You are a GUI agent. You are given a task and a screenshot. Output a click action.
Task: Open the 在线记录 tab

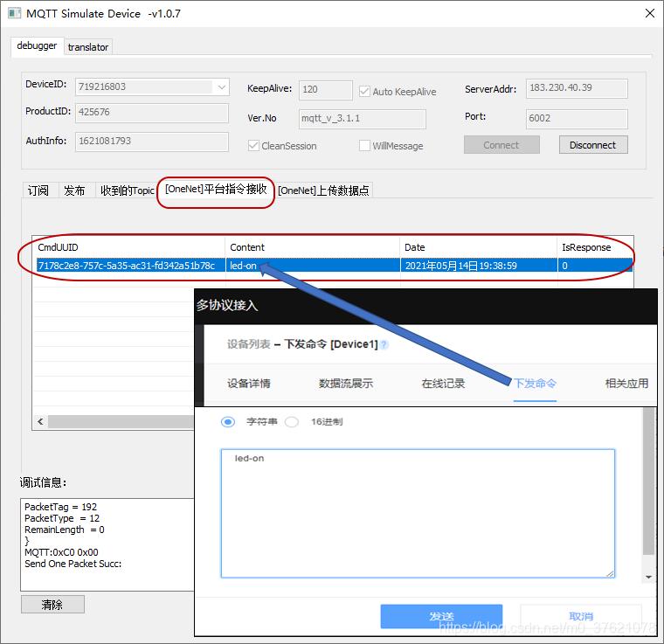[x=443, y=384]
